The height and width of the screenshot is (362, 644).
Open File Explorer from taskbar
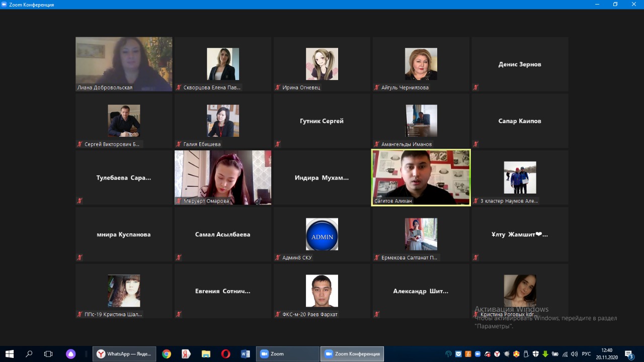point(206,354)
